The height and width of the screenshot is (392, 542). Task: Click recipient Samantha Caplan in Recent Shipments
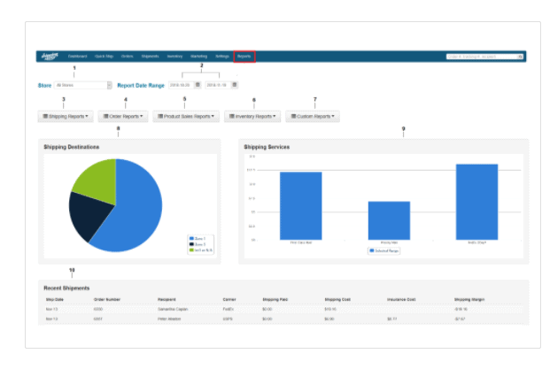(x=173, y=309)
